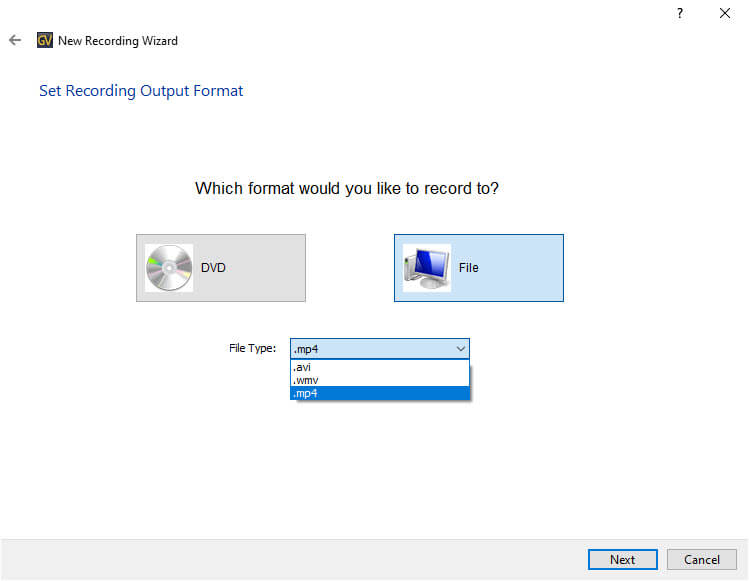Open help with the question mark icon
The height and width of the screenshot is (581, 749).
tap(680, 13)
